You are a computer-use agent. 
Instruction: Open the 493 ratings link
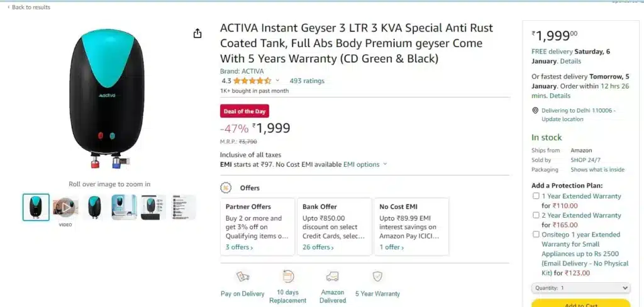pos(307,81)
